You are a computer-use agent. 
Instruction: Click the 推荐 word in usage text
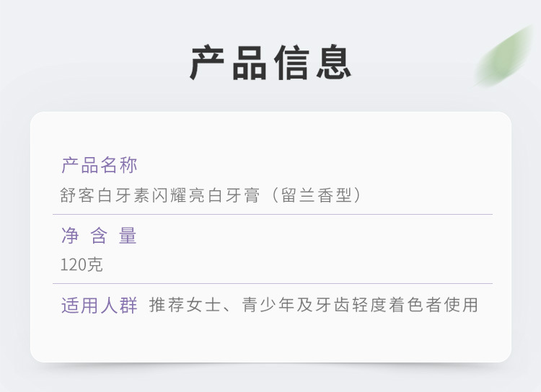pos(166,306)
